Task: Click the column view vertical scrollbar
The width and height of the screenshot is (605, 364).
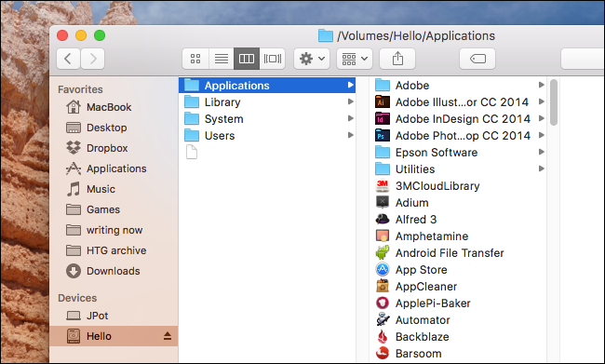Action: pos(554,102)
